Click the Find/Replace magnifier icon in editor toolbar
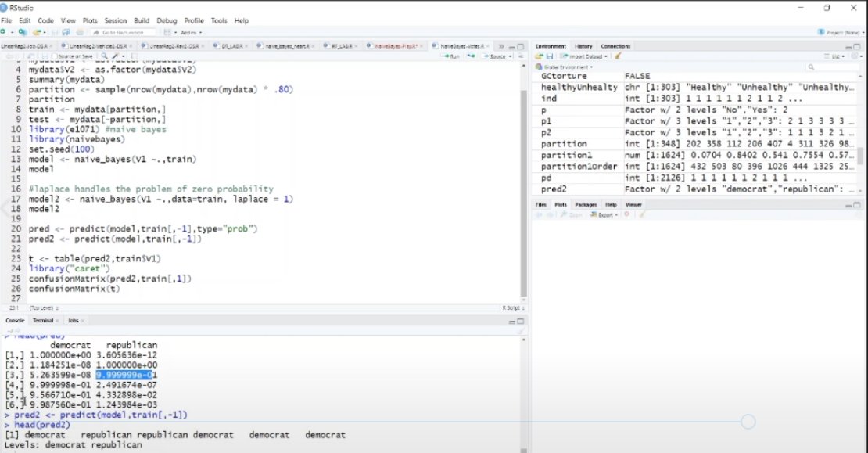This screenshot has width=868, height=453. (x=104, y=56)
